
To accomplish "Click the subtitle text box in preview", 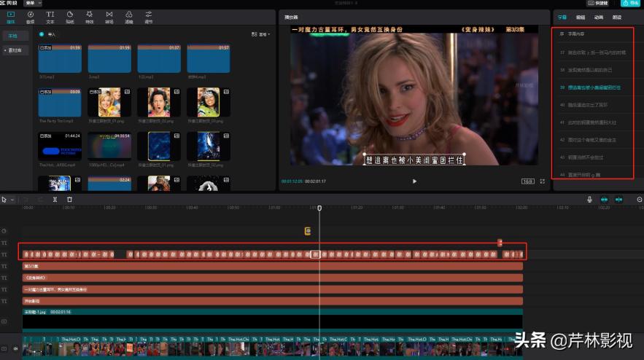I will point(414,160).
